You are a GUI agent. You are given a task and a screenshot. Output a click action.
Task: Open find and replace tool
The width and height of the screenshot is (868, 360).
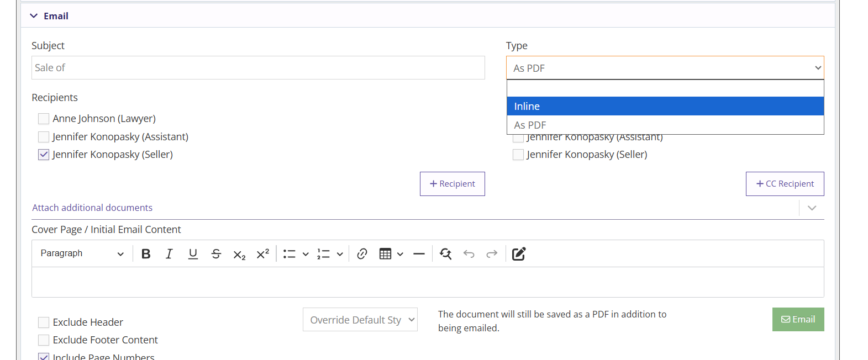(445, 254)
